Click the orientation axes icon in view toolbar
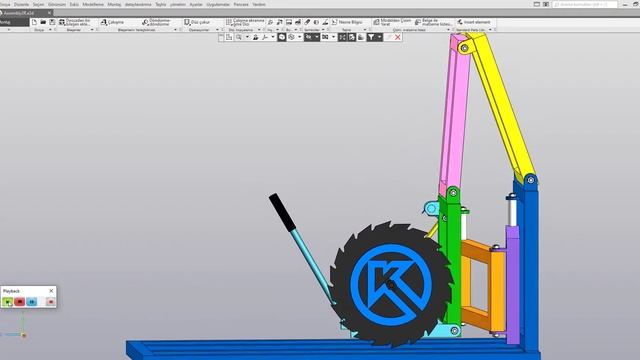Viewport: 640px width, 360px height. pyautogui.click(x=264, y=37)
